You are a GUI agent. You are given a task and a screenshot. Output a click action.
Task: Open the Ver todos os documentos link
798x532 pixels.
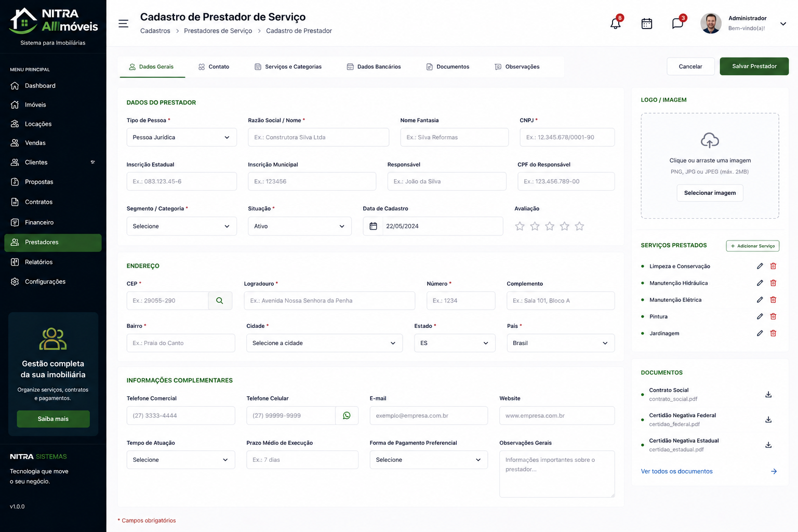pos(676,471)
